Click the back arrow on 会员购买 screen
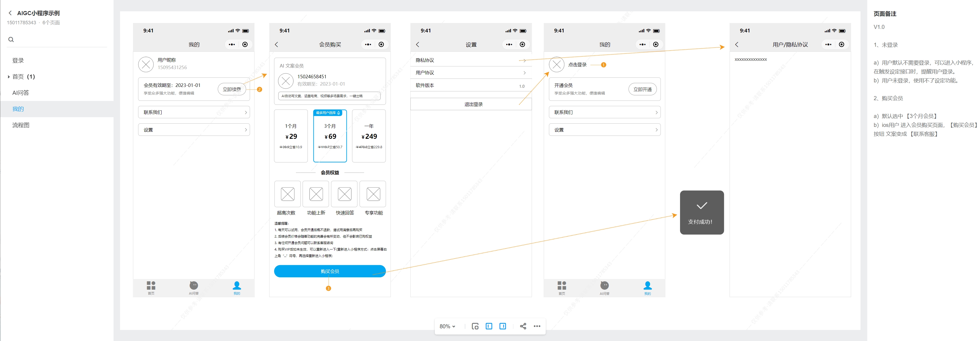Screen dimensions: 980x341 [x=276, y=45]
